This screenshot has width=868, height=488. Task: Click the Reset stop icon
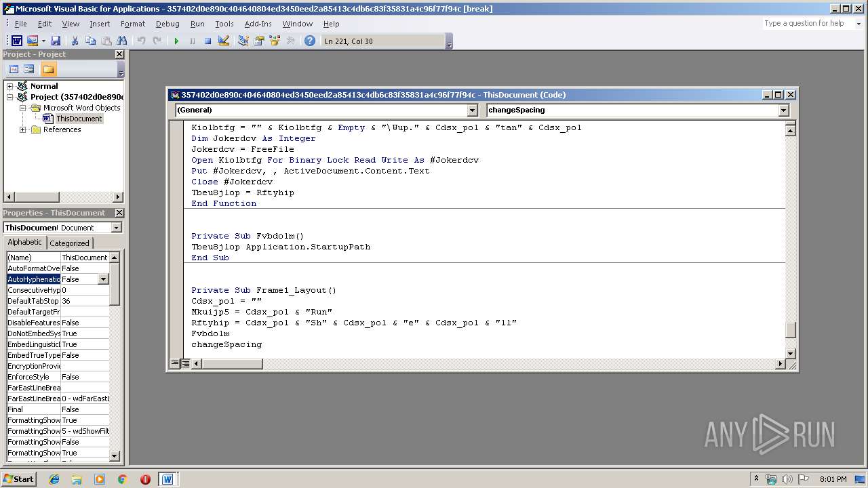point(208,41)
